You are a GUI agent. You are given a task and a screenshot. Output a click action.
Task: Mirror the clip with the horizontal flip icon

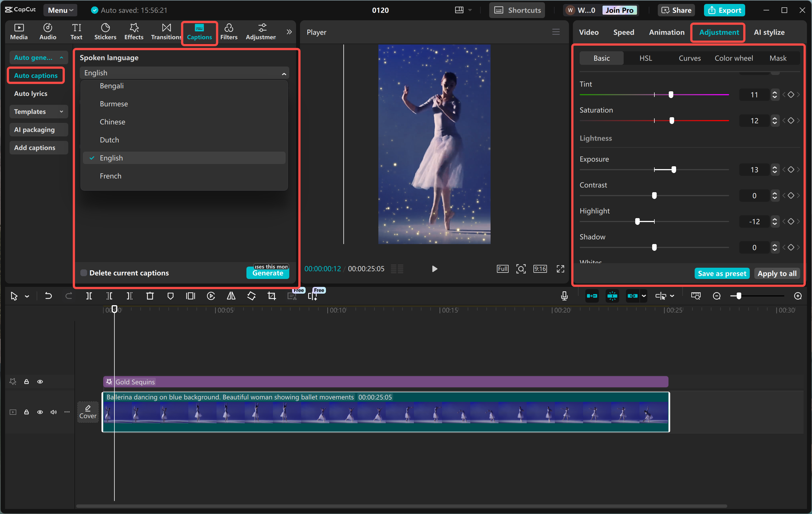coord(231,296)
